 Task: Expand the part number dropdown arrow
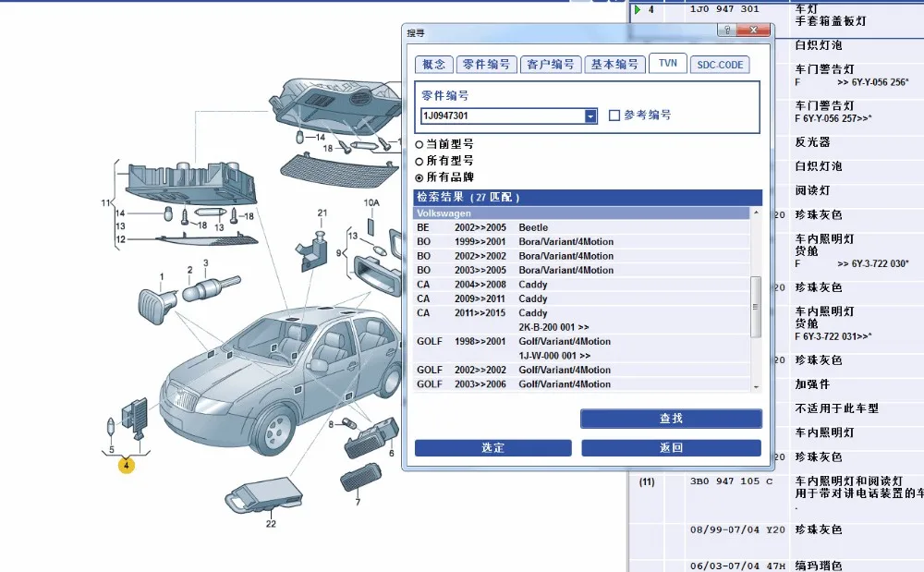pos(590,116)
